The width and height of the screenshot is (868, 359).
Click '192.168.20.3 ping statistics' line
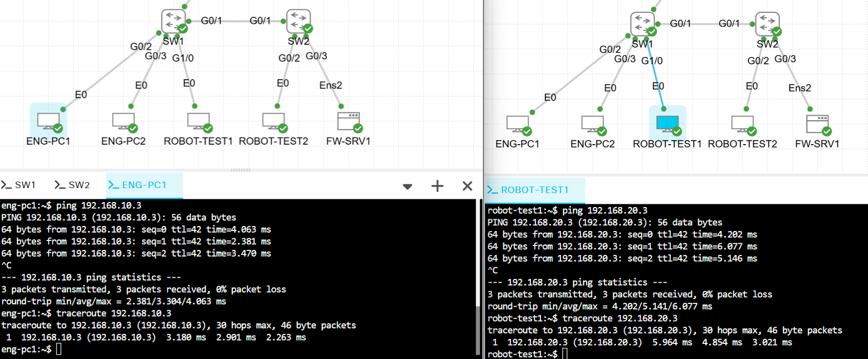577,282
